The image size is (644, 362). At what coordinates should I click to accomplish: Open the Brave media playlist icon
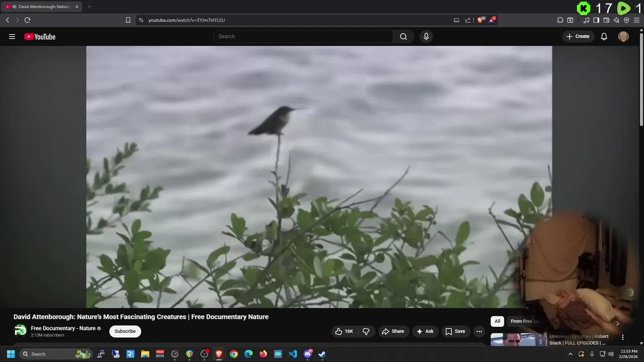(x=587, y=20)
